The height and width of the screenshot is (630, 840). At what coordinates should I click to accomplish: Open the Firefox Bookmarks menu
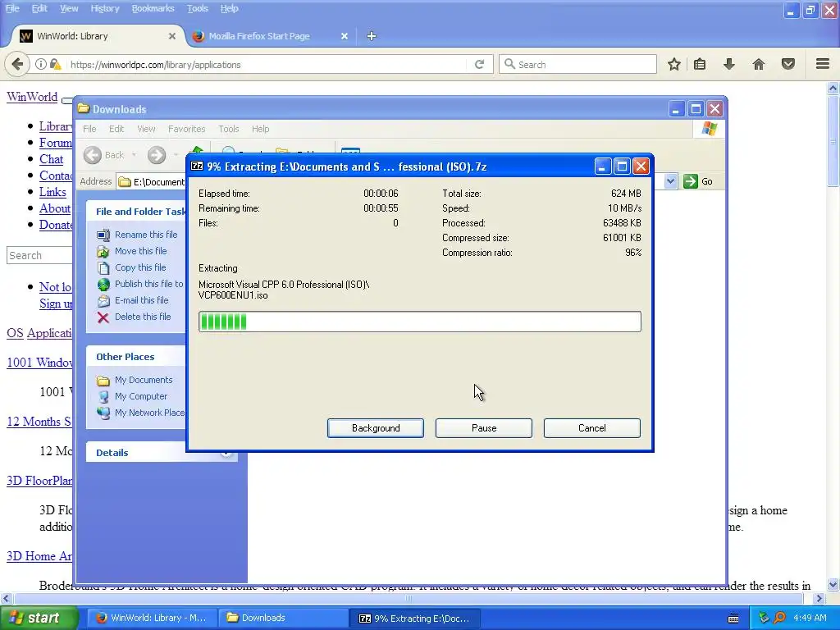pos(153,8)
